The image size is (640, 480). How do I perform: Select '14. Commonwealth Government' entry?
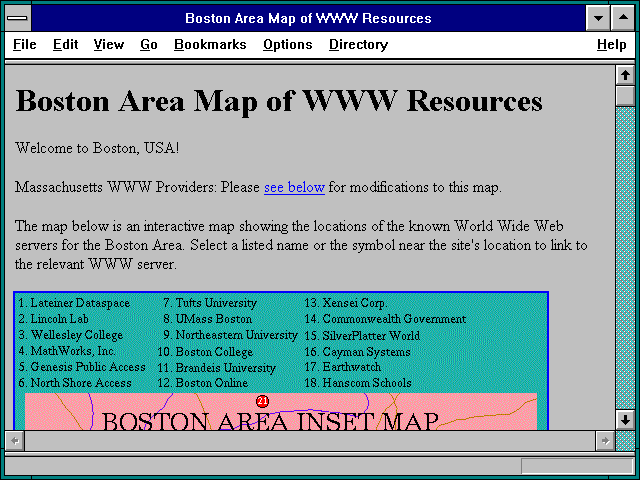coord(385,319)
